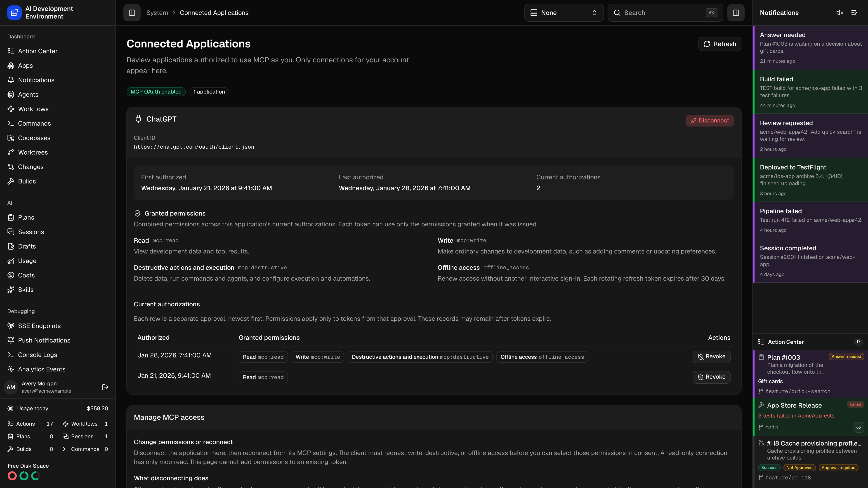Click the Codebases icon in sidebar
868x488 pixels.
(11, 138)
